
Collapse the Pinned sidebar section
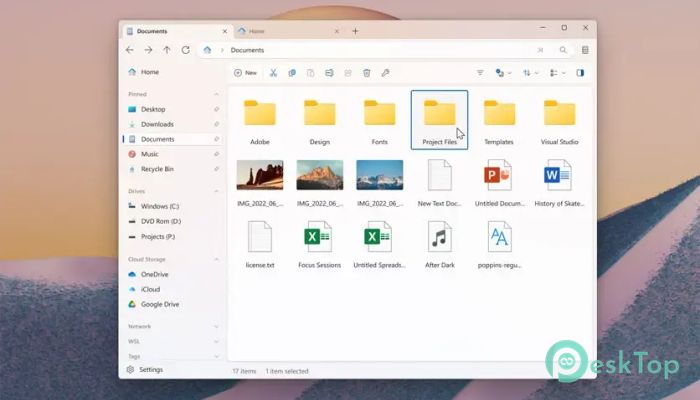217,94
